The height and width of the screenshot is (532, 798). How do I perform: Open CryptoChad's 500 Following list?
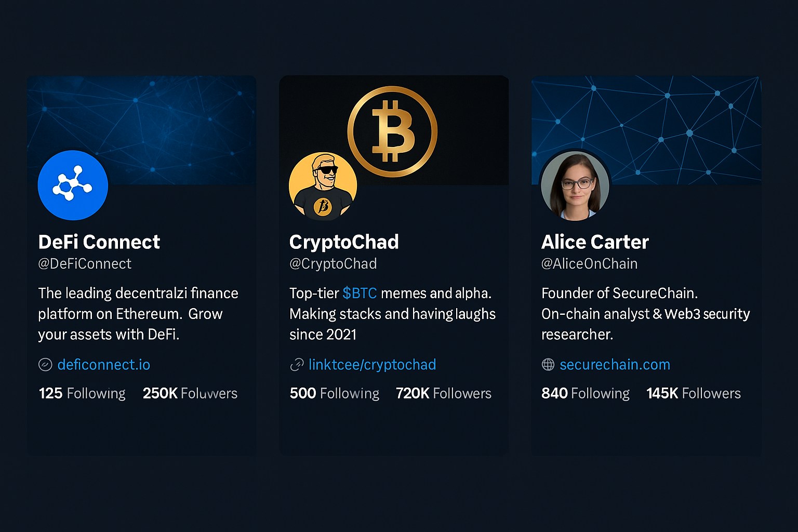click(334, 393)
